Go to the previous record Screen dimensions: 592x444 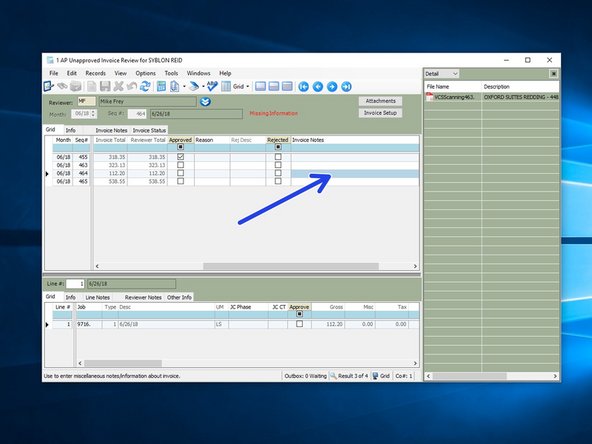(x=318, y=87)
